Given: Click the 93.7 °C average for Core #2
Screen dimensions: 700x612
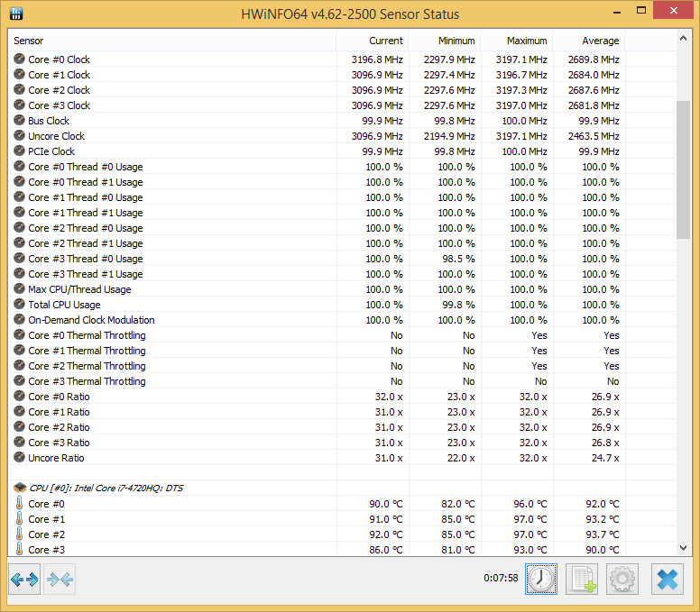Looking at the screenshot, I should coord(603,534).
